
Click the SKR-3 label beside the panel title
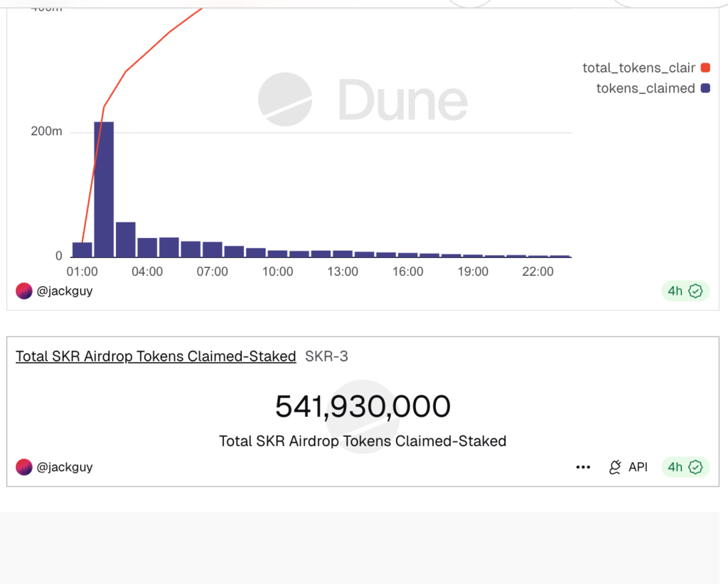[326, 357]
